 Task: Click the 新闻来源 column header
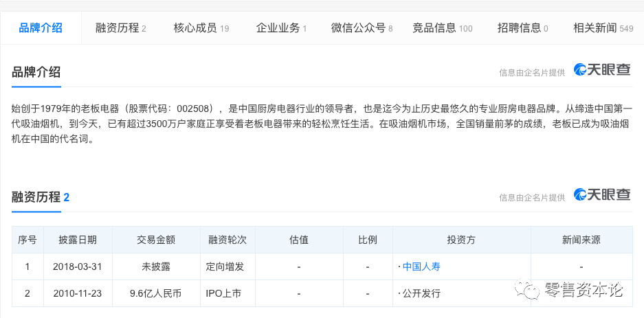[581, 240]
